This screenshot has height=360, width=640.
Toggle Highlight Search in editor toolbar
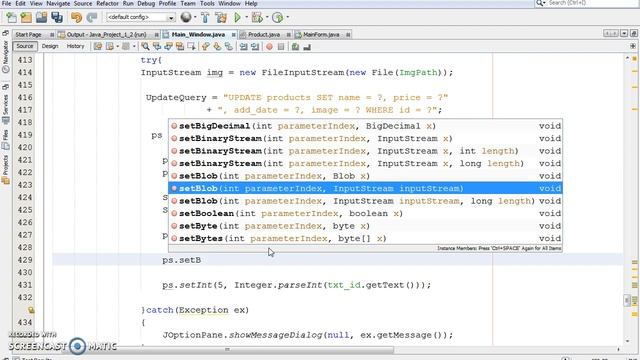pyautogui.click(x=180, y=47)
